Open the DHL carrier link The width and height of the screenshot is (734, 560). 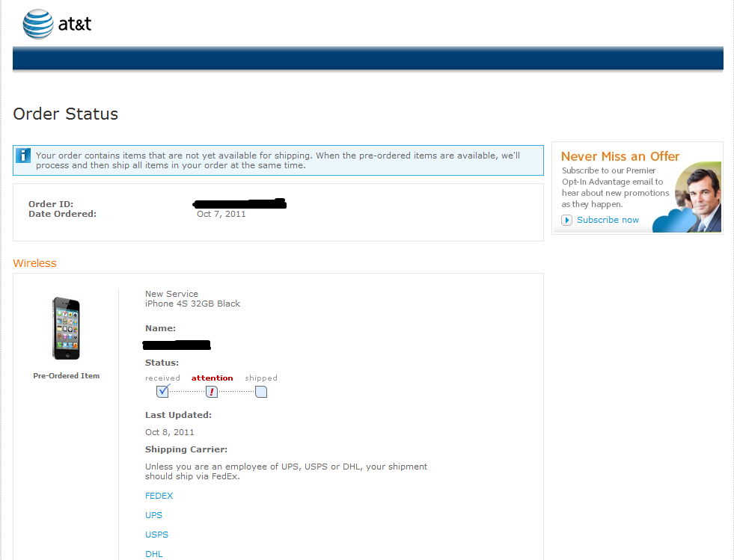coord(153,554)
